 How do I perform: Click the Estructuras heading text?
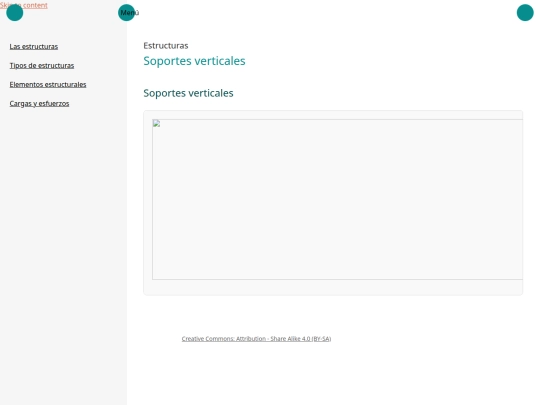166,45
